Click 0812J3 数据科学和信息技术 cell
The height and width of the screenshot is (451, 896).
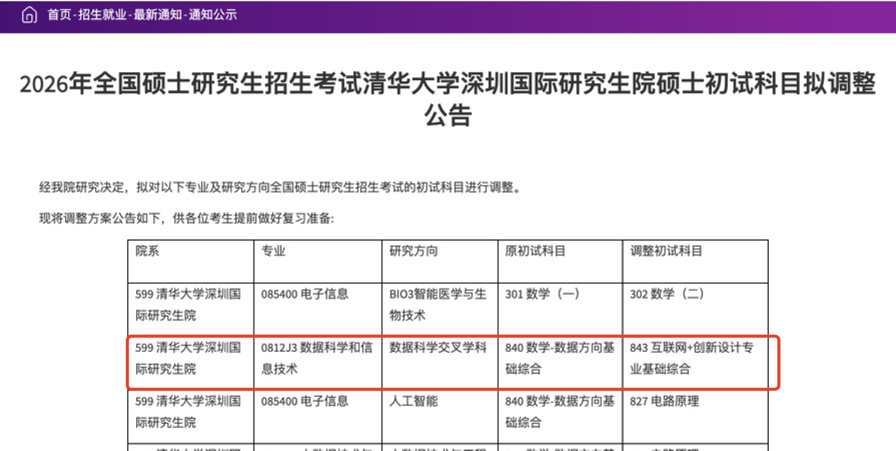tap(318, 363)
